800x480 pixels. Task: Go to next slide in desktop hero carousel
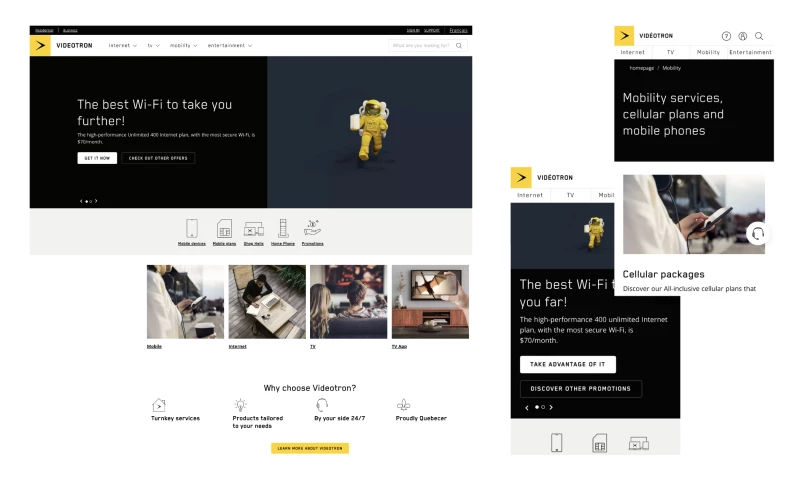(x=96, y=201)
